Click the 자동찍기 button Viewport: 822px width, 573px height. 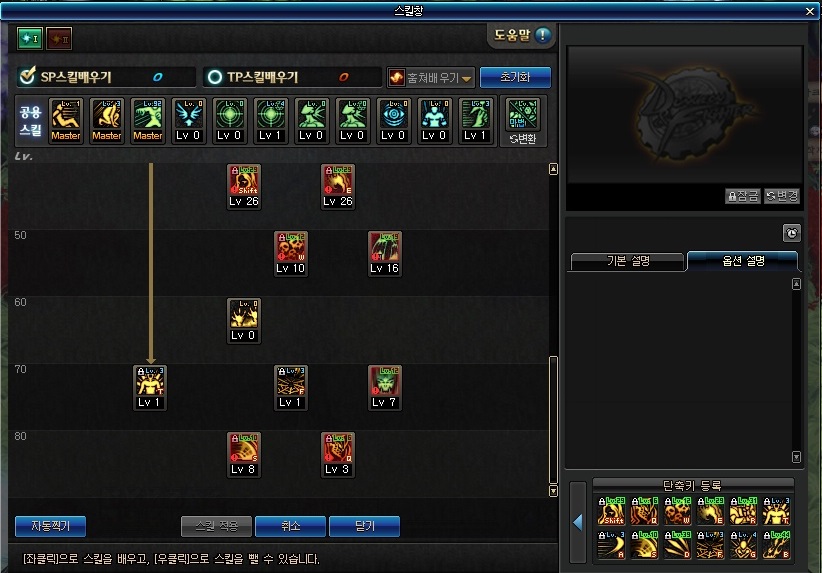[x=50, y=526]
